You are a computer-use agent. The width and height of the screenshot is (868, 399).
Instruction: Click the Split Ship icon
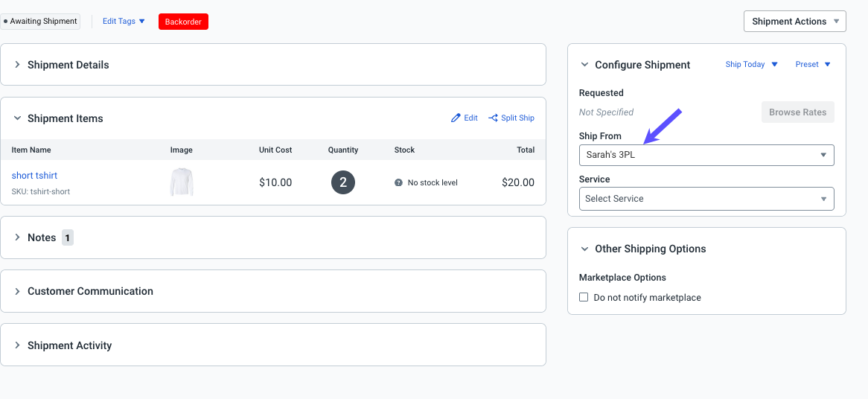click(x=493, y=118)
